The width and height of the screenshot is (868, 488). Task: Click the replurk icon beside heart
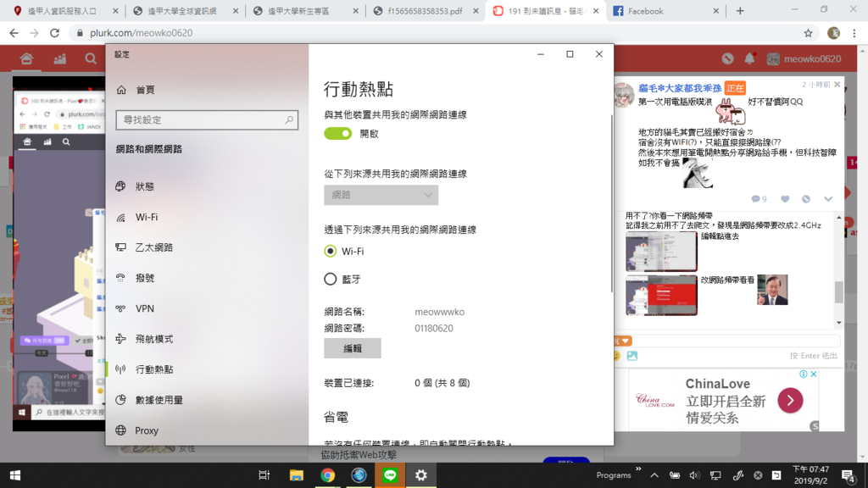[806, 199]
